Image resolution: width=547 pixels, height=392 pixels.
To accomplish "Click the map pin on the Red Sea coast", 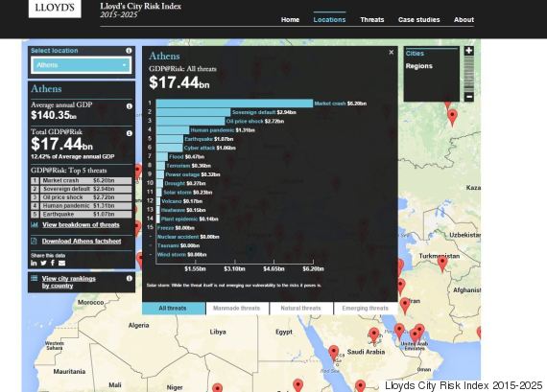I will (334, 353).
